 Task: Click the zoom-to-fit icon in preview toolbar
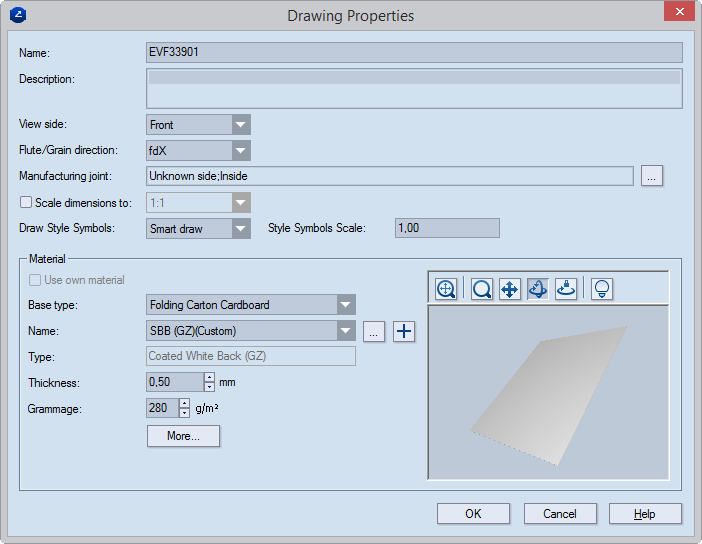click(x=446, y=289)
